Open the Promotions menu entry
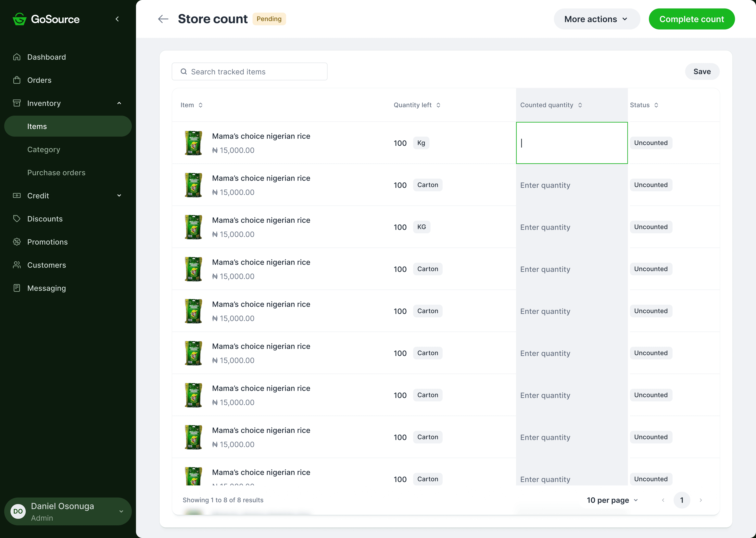 pyautogui.click(x=47, y=242)
